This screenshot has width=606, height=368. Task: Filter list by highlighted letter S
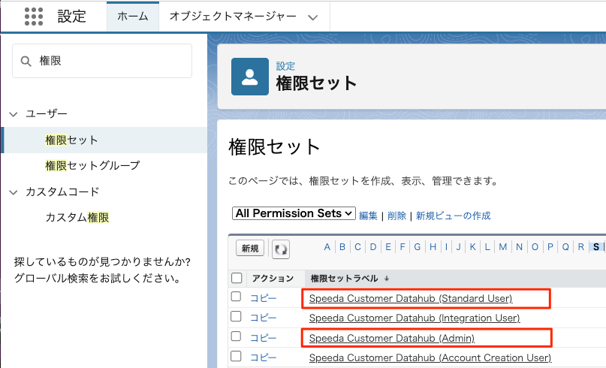[x=596, y=247]
